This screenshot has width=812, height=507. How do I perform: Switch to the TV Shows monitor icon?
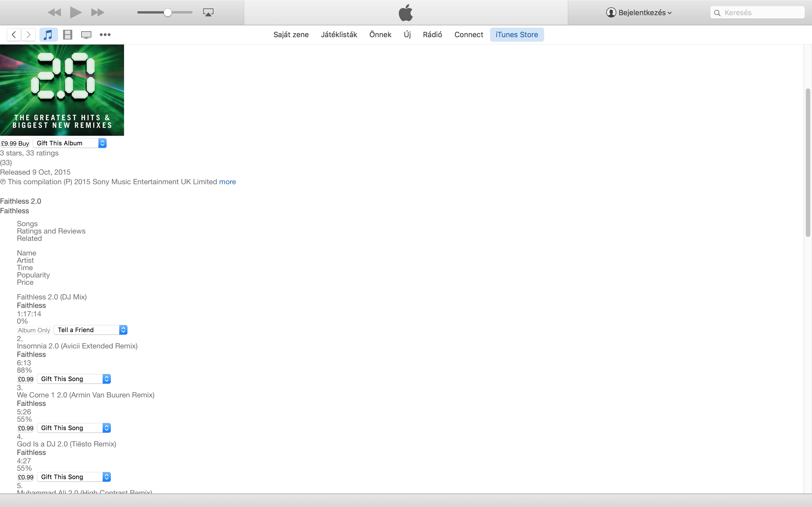[86, 35]
